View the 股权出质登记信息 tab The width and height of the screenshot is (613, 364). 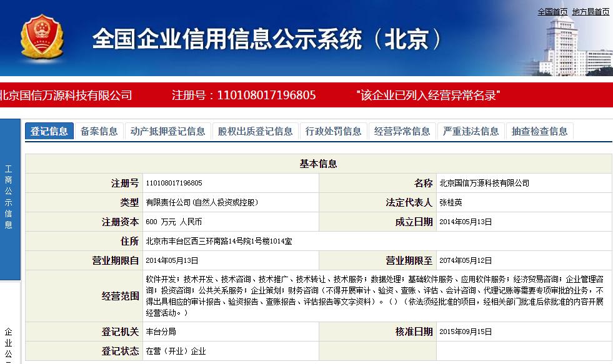[x=255, y=131]
